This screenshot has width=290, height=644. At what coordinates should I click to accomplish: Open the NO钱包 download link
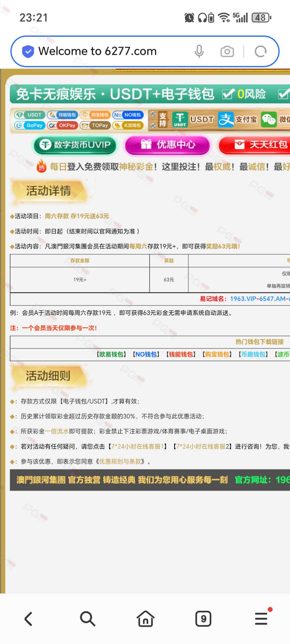pos(146,354)
